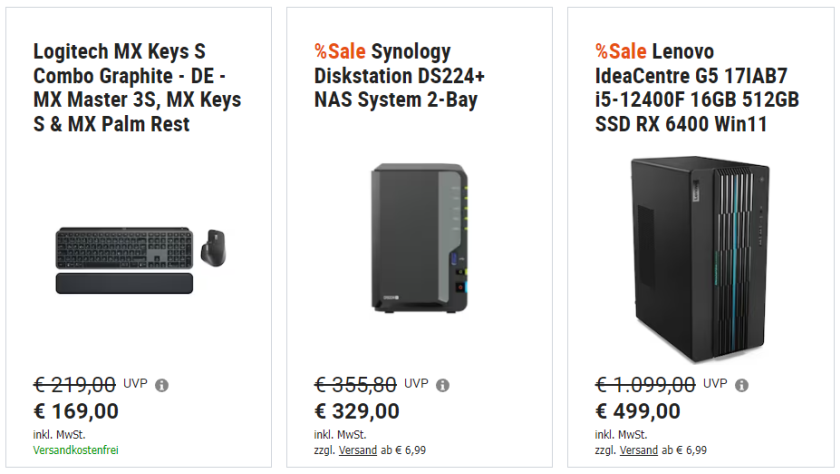Click the %Sale badge on the Lenovo card
This screenshot has height=474, width=840.
(x=621, y=51)
